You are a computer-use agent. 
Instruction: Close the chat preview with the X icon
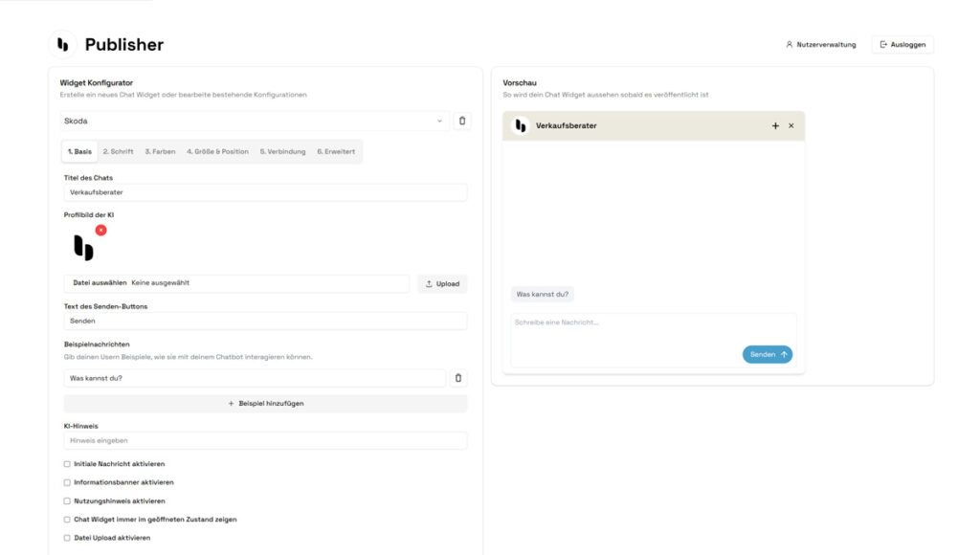[791, 126]
